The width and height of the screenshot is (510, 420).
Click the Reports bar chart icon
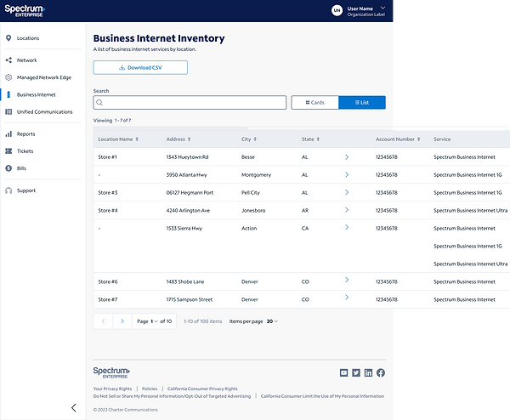tap(8, 134)
